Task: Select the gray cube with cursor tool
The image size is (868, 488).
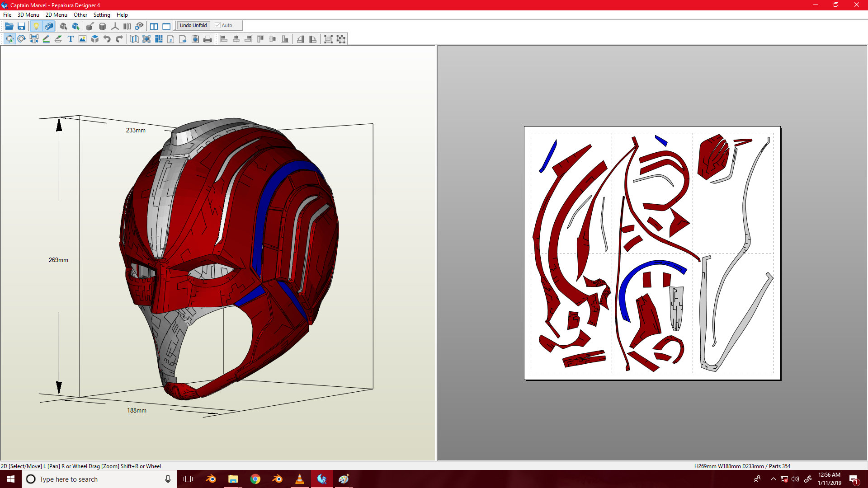Action: tap(63, 26)
